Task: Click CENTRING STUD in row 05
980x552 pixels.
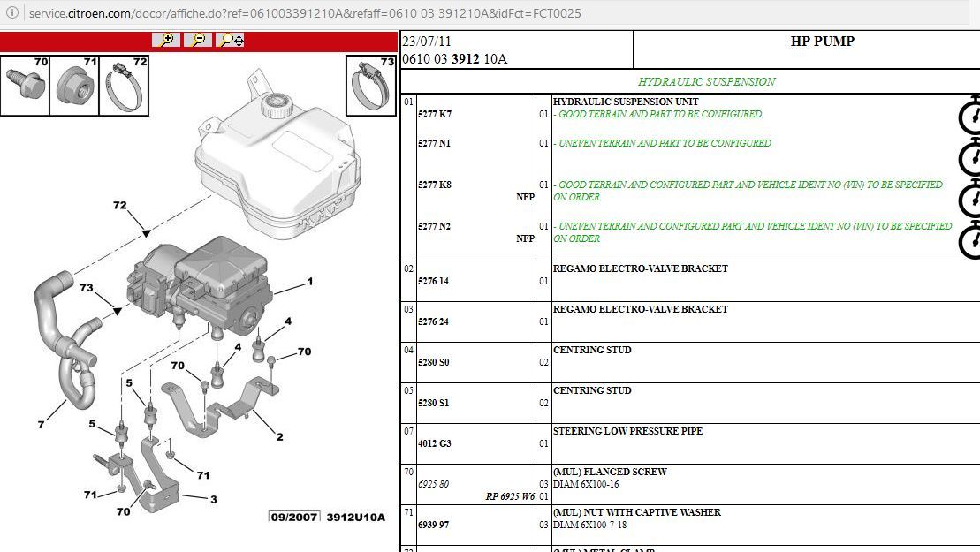Action: 592,390
